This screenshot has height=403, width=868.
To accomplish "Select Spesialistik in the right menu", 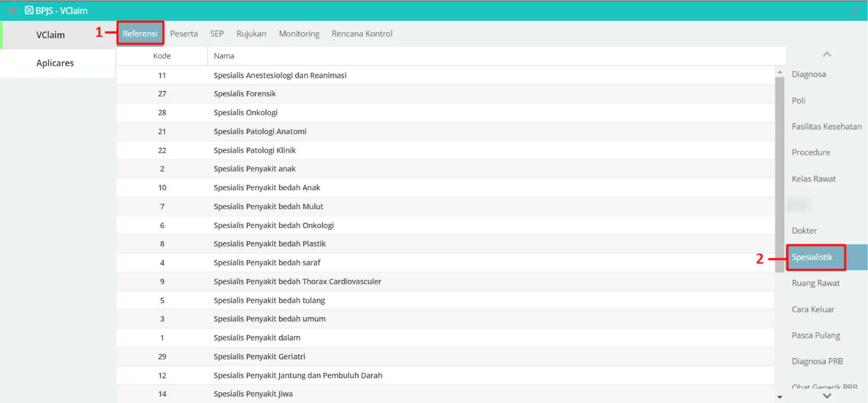I will tap(812, 257).
